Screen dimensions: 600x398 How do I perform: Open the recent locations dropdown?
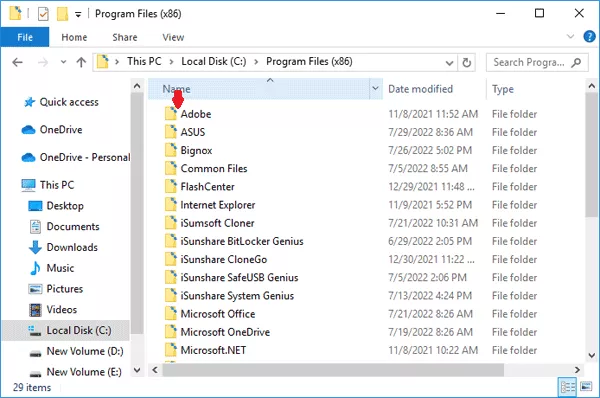63,62
